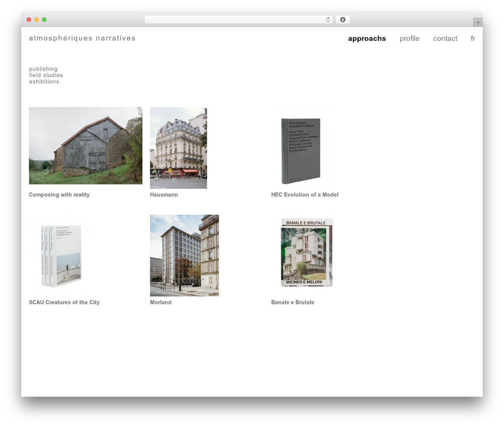Open the downloads arrow button
The width and height of the screenshot is (504, 427).
click(x=343, y=20)
